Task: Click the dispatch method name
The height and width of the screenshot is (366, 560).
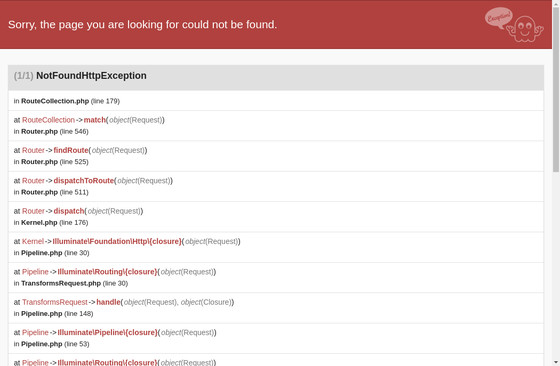Action: tap(69, 211)
